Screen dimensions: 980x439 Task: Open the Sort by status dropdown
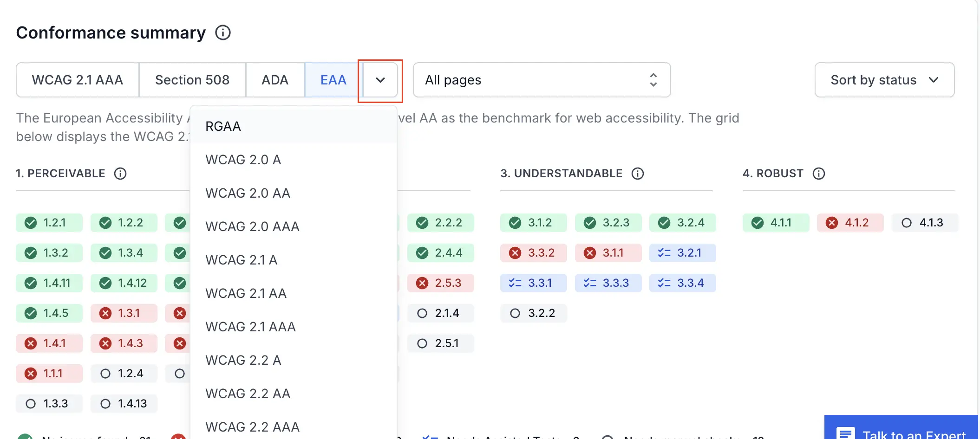(883, 80)
